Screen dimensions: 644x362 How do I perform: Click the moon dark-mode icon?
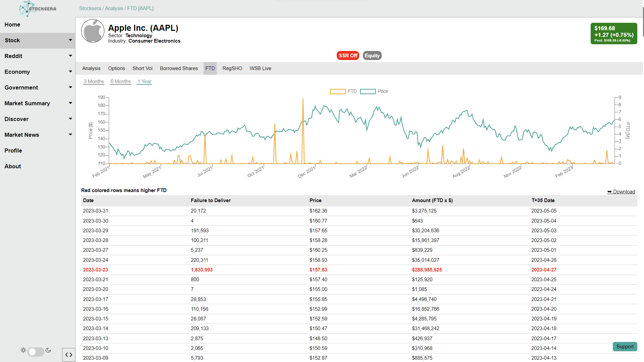[x=48, y=350]
